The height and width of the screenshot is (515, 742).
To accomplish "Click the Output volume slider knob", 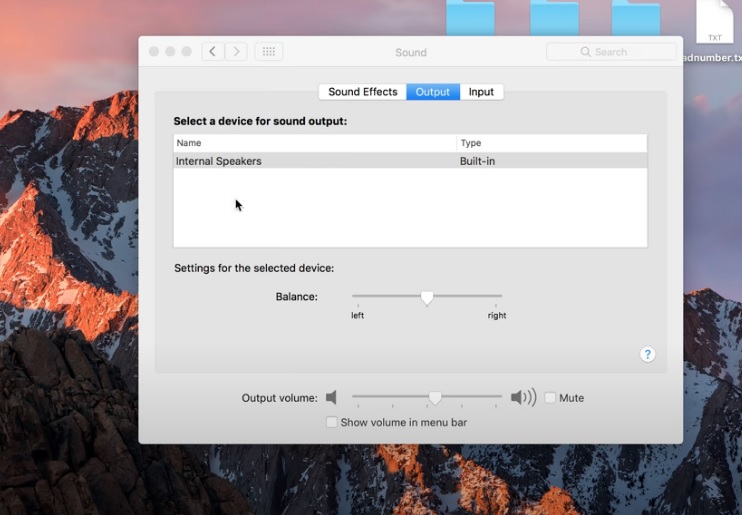I will 435,398.
